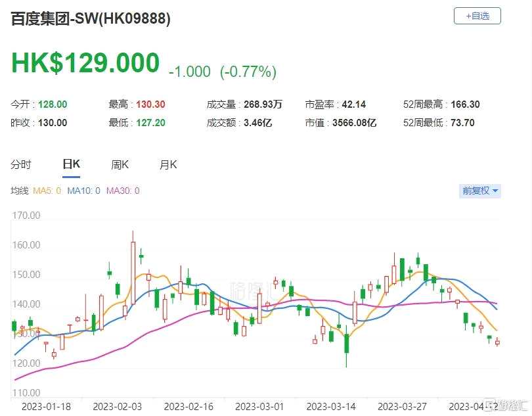Select the 2023-03-14 date marker on axis
Viewport: 532px width, 416px height.
click(x=331, y=407)
